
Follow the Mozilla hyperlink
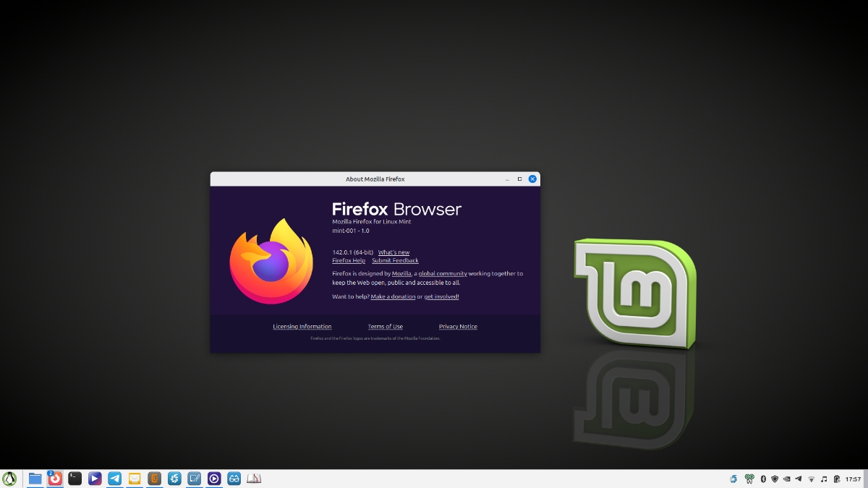pos(401,274)
